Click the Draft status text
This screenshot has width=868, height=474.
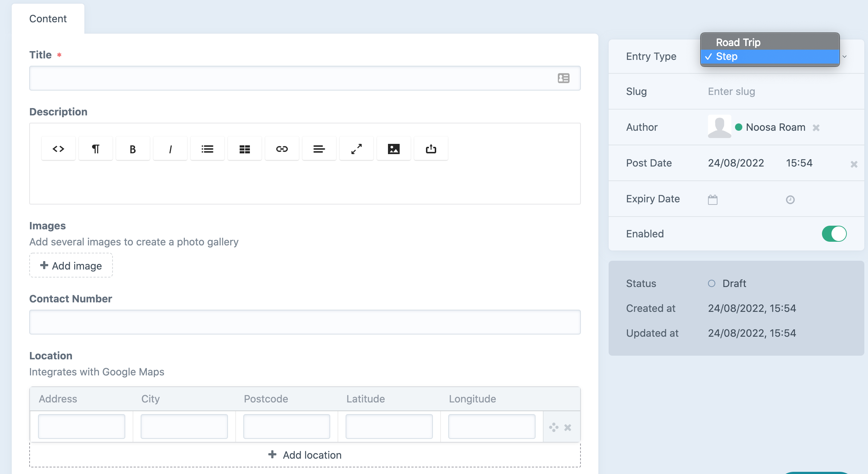click(734, 283)
